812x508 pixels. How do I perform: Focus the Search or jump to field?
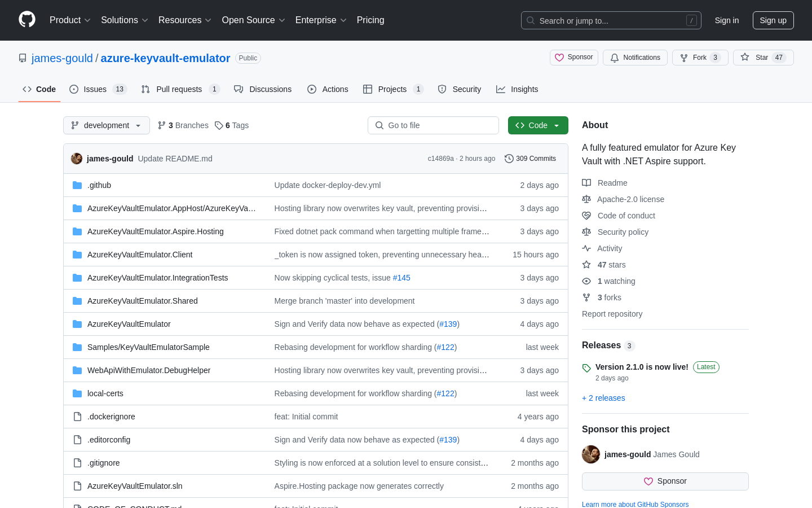click(611, 20)
